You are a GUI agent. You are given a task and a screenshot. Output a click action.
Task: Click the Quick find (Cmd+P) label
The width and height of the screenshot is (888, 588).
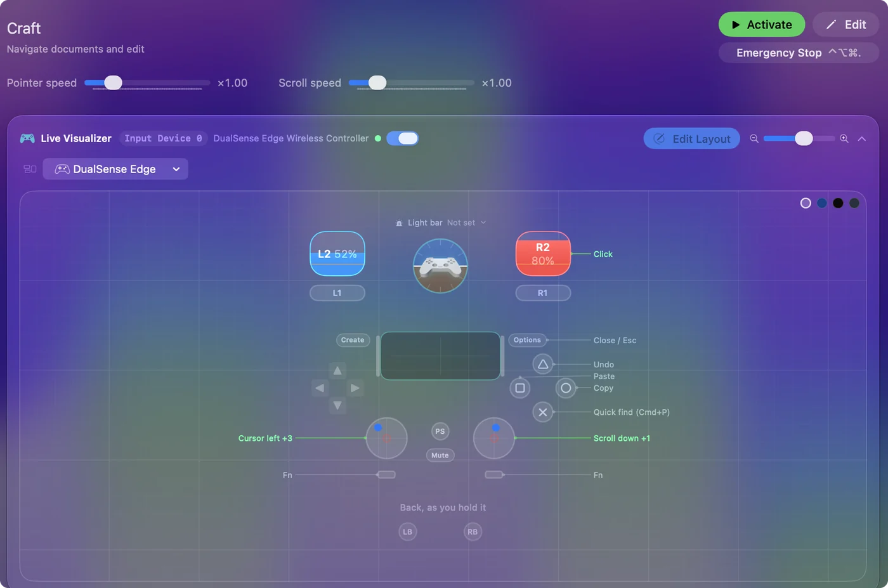[x=632, y=412]
